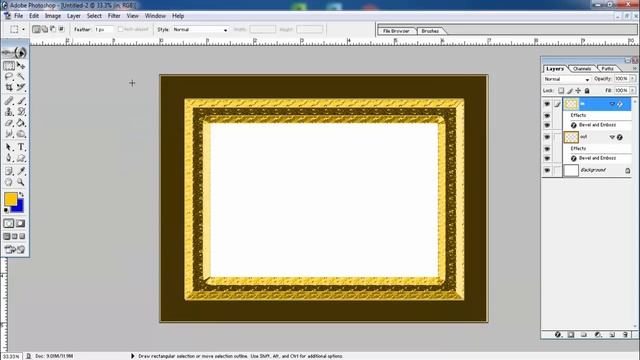Open the Select menu
640x360 pixels.
point(94,16)
